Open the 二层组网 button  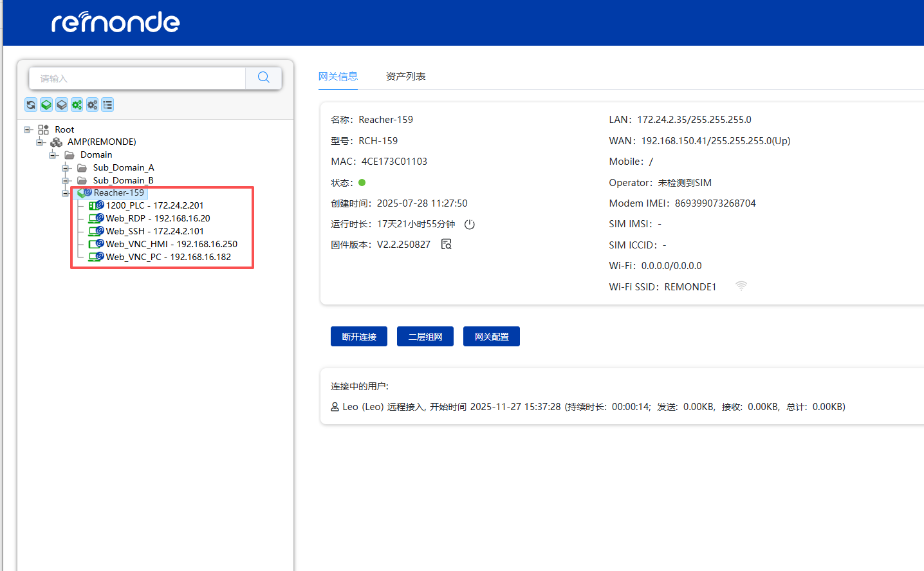pos(425,337)
